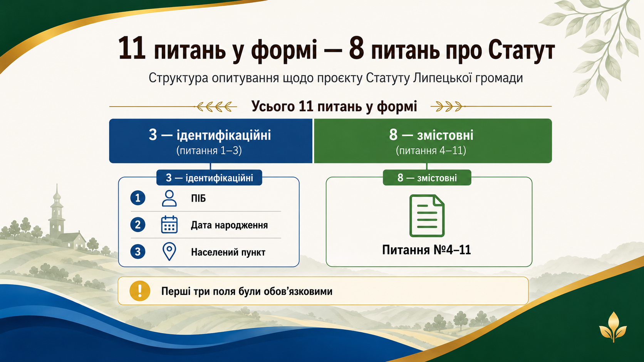644x362 pixels.
Task: Click the '(питання 1–3)' text
Action: (209, 150)
